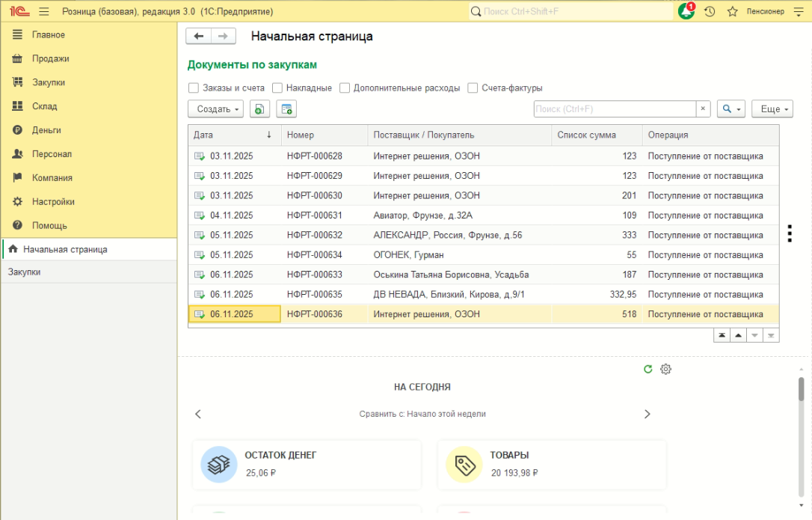Click the Поставщик / Покупатель column header
Image resolution: width=812 pixels, height=520 pixels.
(460, 135)
